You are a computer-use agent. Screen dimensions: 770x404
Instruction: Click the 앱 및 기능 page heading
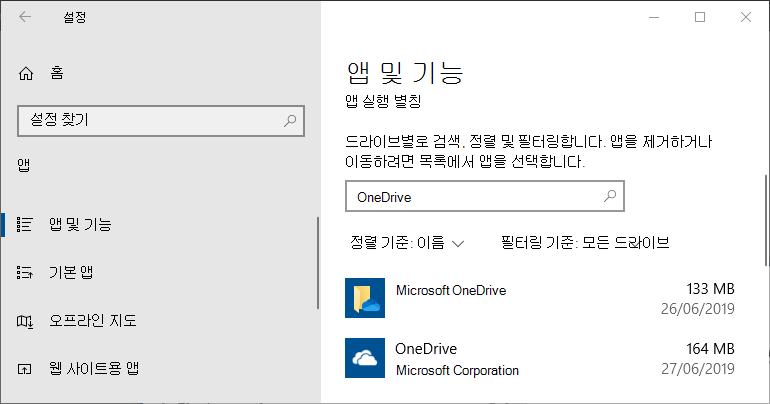(405, 73)
